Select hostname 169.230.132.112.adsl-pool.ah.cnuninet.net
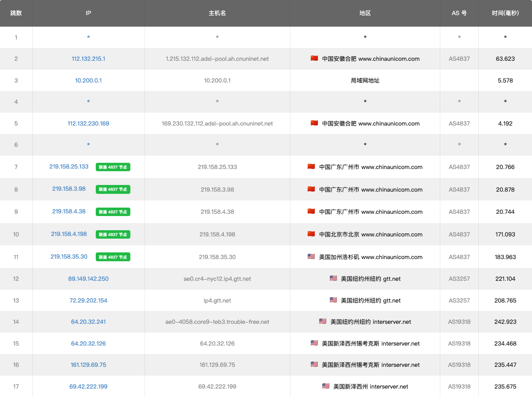Image resolution: width=532 pixels, height=397 pixels. click(x=217, y=123)
